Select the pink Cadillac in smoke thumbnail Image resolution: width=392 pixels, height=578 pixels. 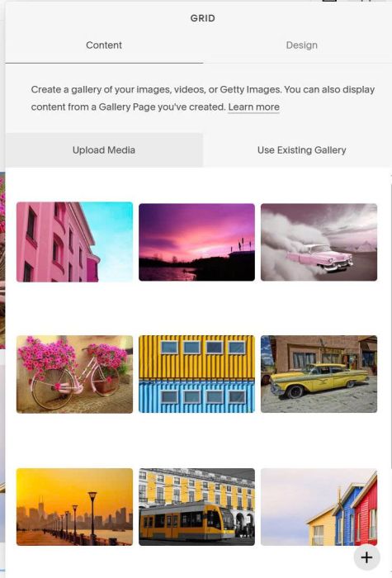[x=319, y=242]
